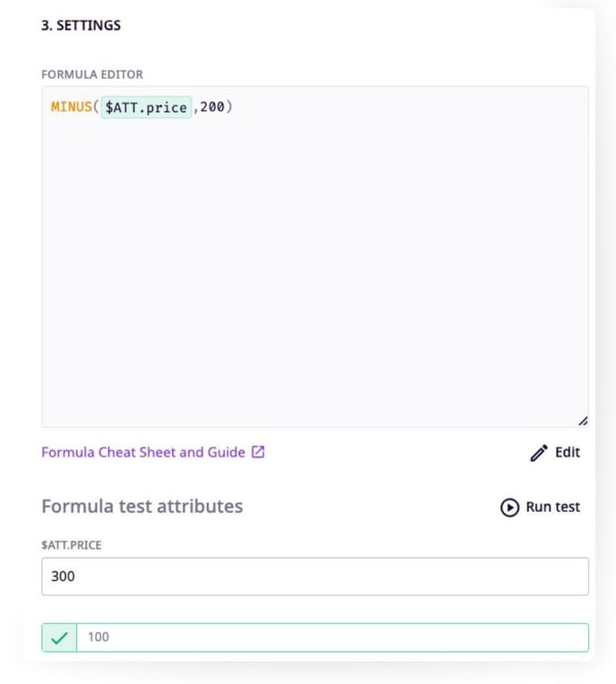Click the FORMULA EDITOR label
The width and height of the screenshot is (616, 684).
pos(92,74)
